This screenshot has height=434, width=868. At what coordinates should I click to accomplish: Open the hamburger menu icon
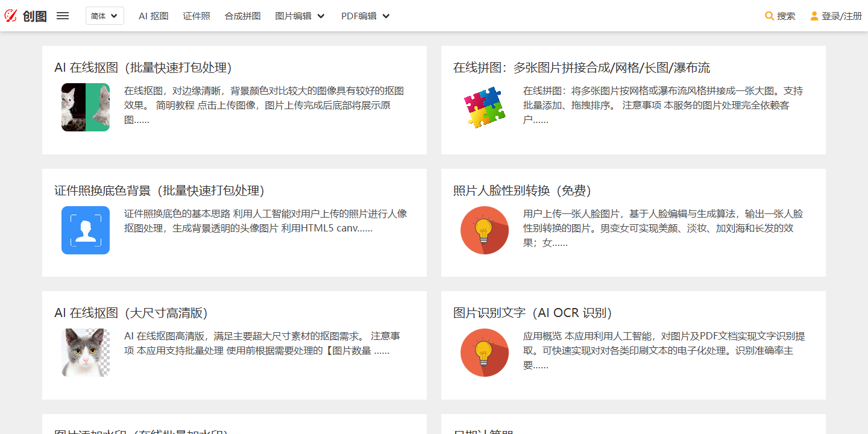point(63,16)
